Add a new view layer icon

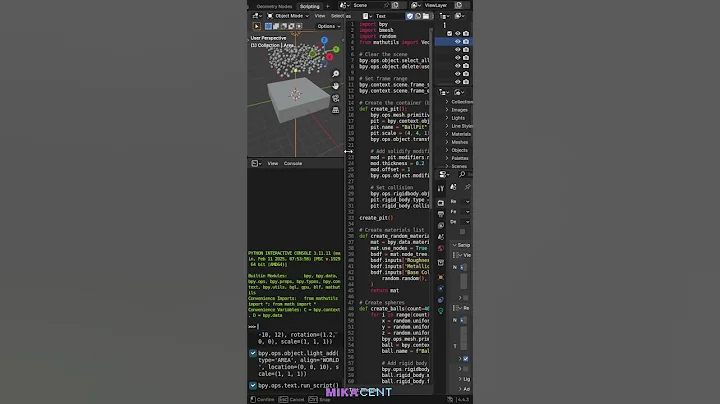coord(459,5)
